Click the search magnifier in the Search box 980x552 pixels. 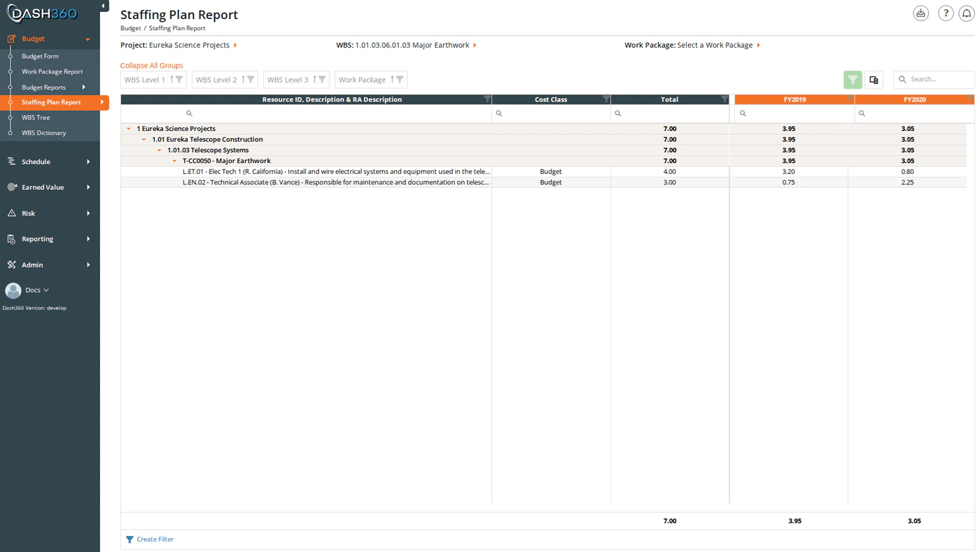click(902, 78)
